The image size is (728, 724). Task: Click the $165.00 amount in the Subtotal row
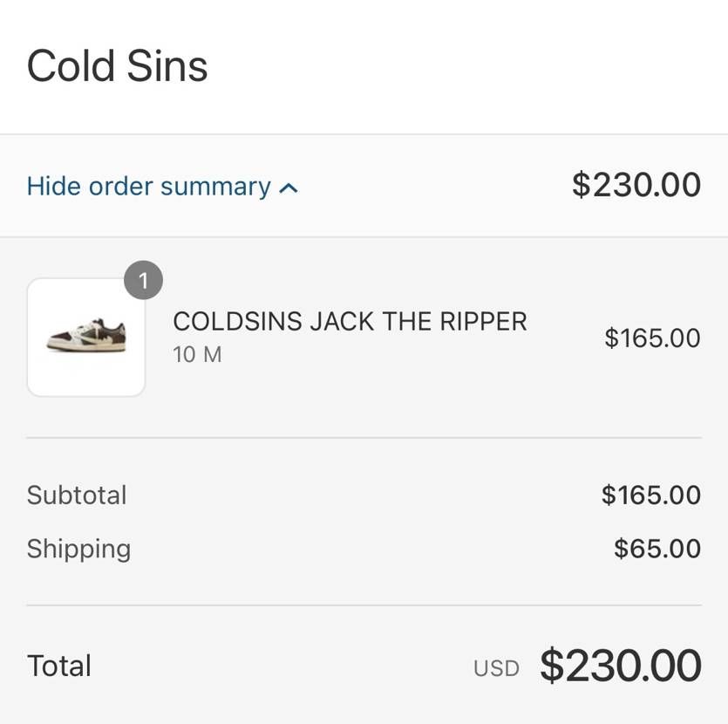[x=651, y=495]
